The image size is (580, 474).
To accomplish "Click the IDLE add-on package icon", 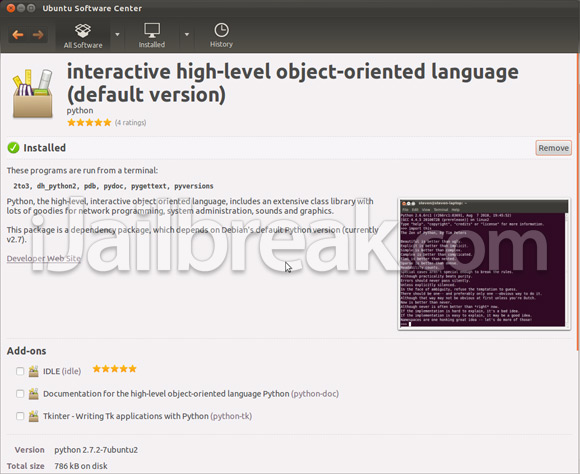I will [34, 371].
